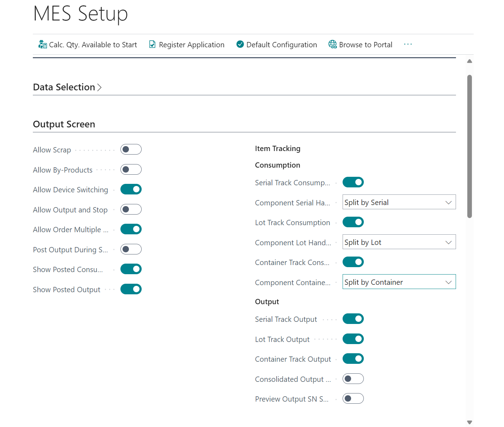Expand the Data Selection section
504x427 pixels.
click(x=99, y=87)
